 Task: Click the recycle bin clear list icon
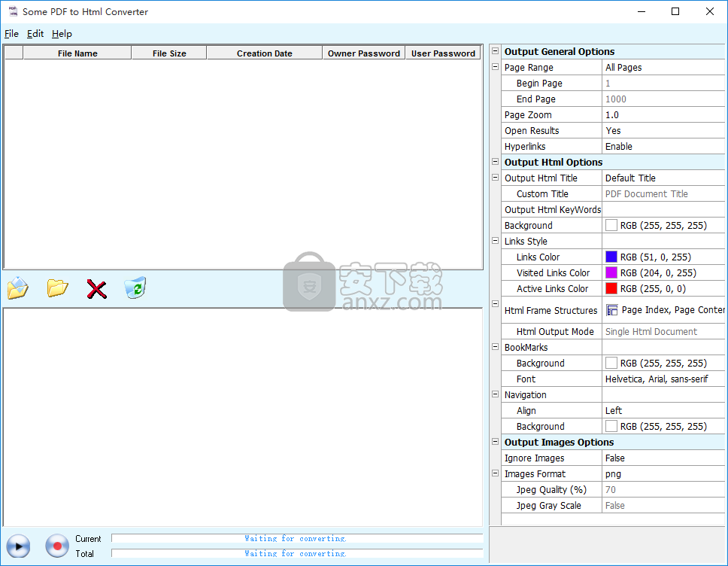point(135,288)
